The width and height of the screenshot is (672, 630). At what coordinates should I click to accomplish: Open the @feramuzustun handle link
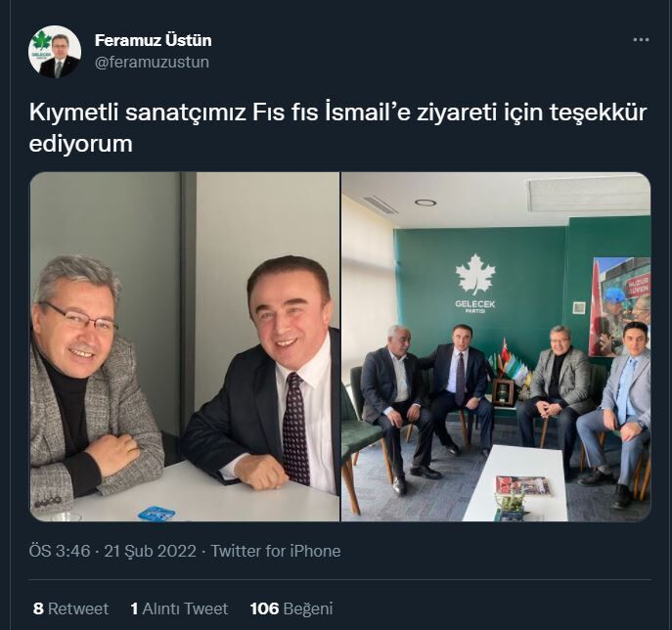(x=152, y=63)
